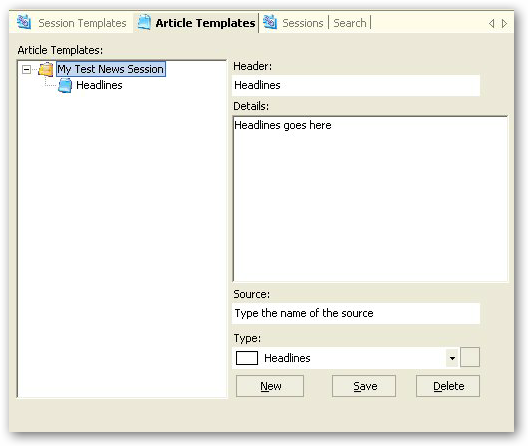Collapse the My Test News Session node
This screenshot has width=528, height=446.
[26, 70]
